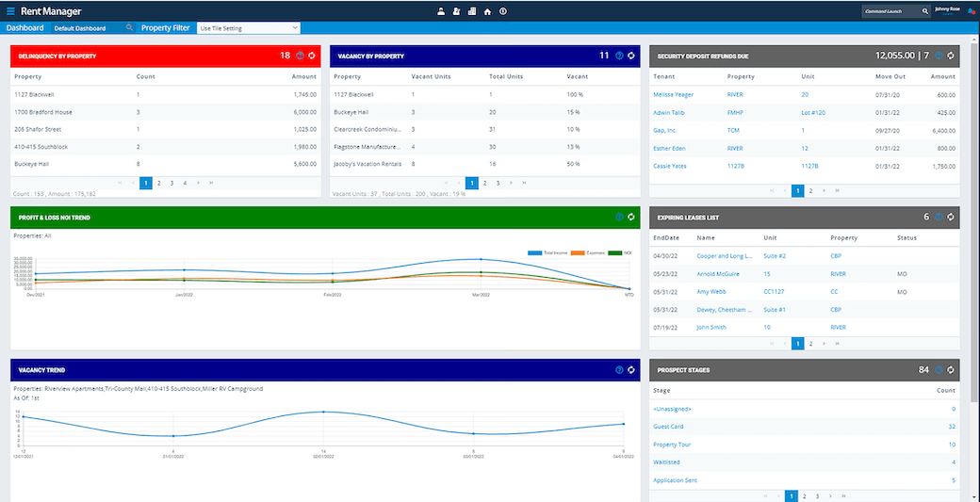This screenshot has height=502, width=980.
Task: Open the Property Filter dropdown
Action: pyautogui.click(x=248, y=28)
